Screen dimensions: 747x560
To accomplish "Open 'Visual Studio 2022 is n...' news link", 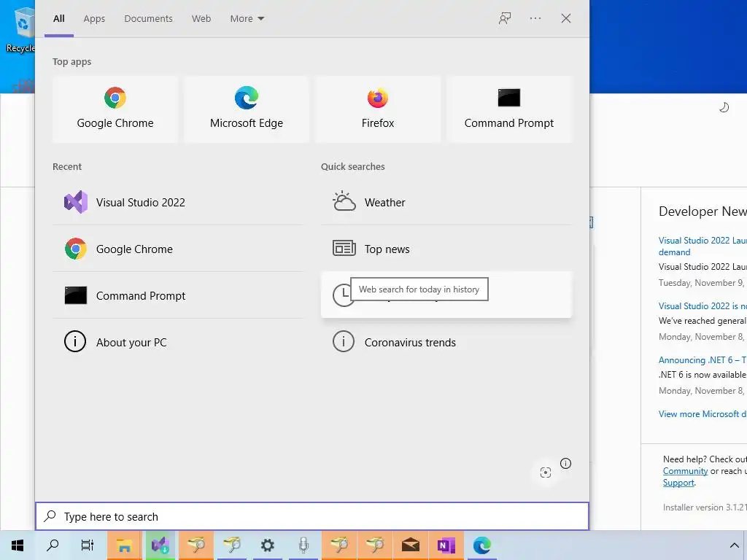I will 703,306.
